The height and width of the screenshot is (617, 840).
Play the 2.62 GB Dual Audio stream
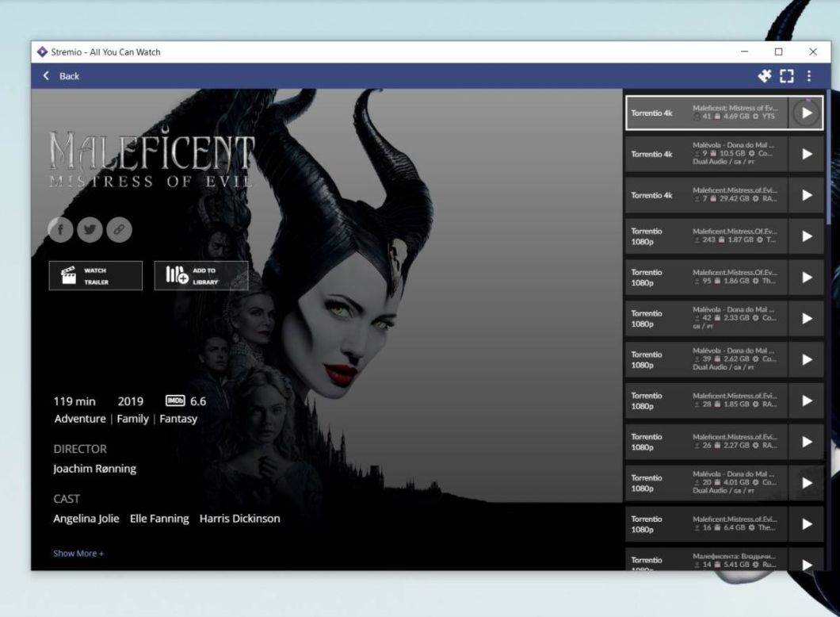click(806, 360)
